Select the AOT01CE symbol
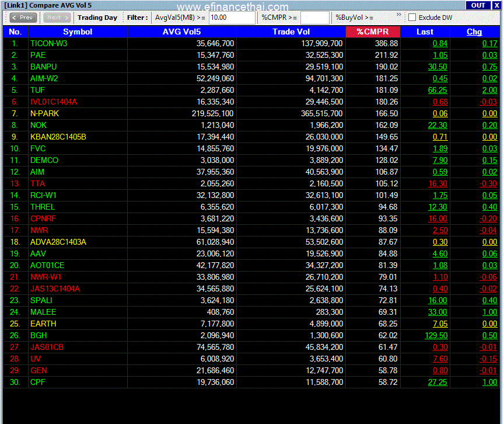This screenshot has width=504, height=424. point(47,265)
